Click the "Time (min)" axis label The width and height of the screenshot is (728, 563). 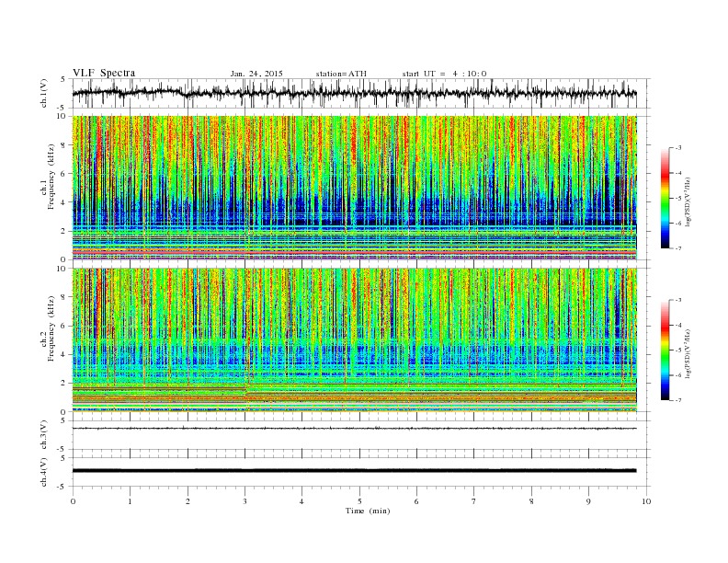[368, 511]
